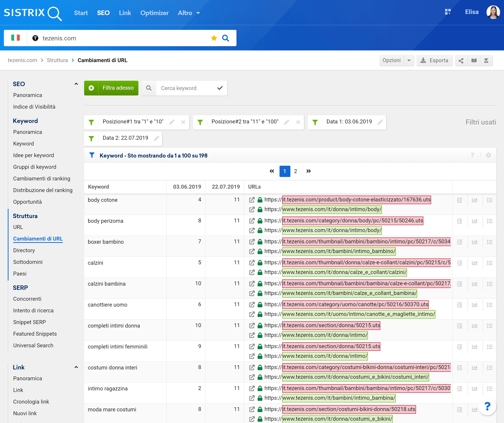Click keyword 'intimo ragazzina'
Viewport: 504px width, 423px height.
point(108,389)
